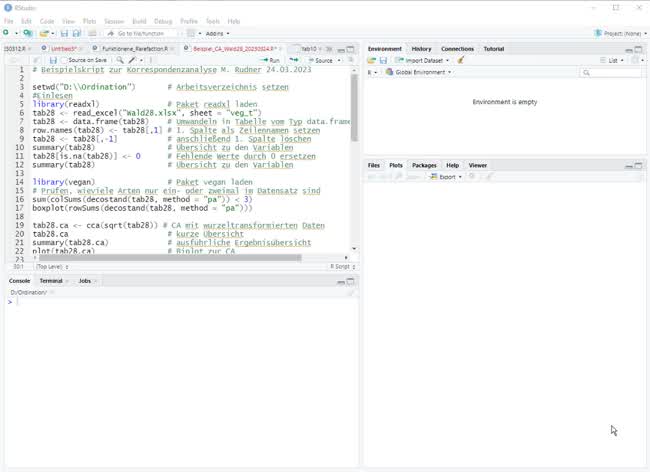Open the Connections tab
Viewport: 650px width, 472px height.
coord(457,49)
